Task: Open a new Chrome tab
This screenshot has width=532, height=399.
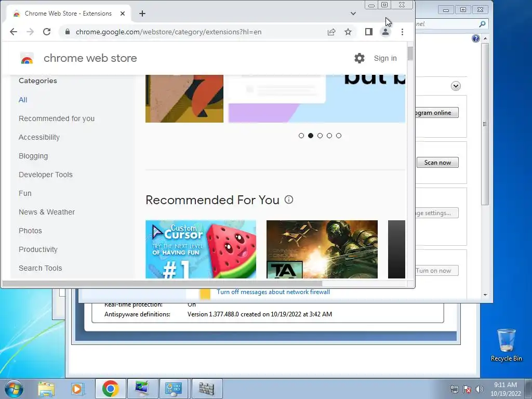Action: click(142, 14)
